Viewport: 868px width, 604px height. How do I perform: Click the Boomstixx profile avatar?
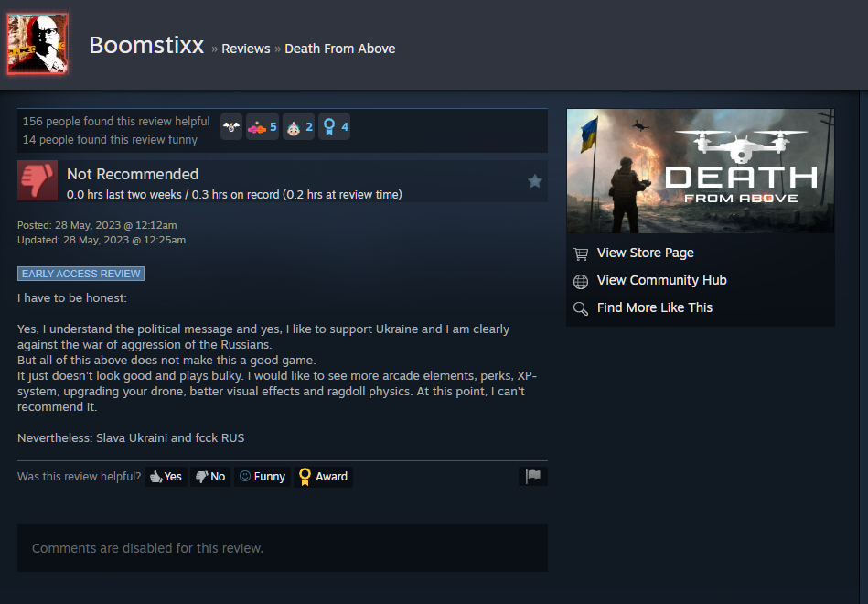coord(38,44)
